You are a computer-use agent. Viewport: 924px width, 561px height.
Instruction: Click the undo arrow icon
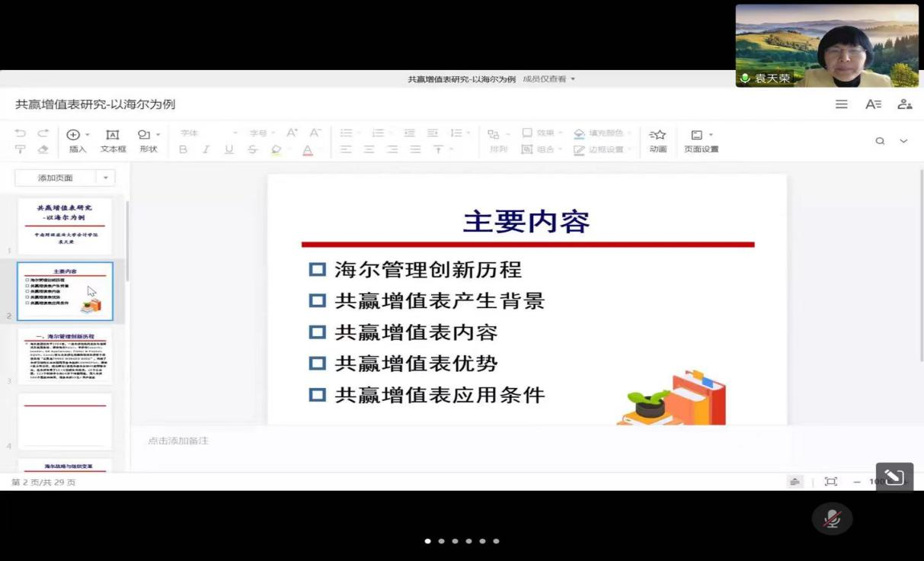point(21,133)
